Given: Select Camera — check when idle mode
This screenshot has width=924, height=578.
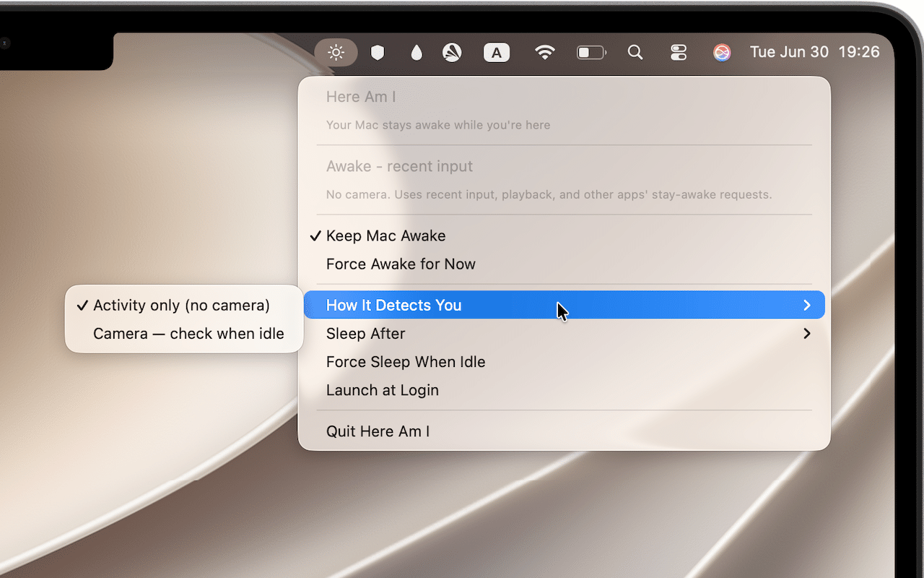Looking at the screenshot, I should coord(184,333).
